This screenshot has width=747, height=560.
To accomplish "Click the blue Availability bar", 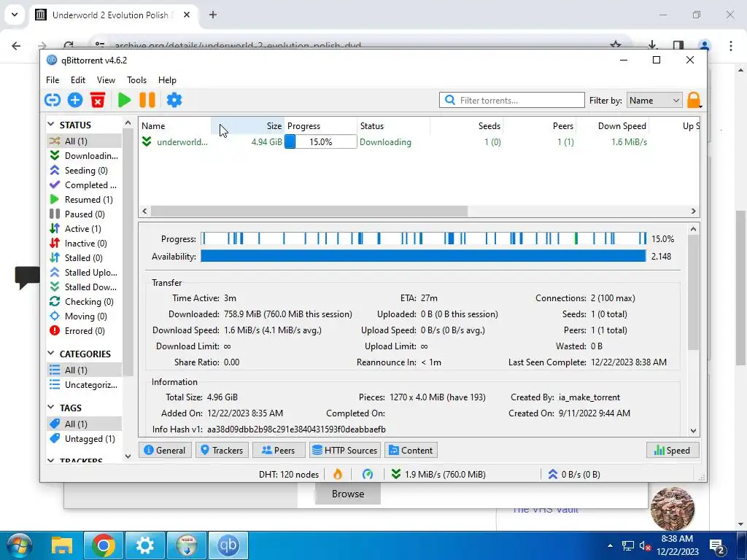I will tap(424, 256).
